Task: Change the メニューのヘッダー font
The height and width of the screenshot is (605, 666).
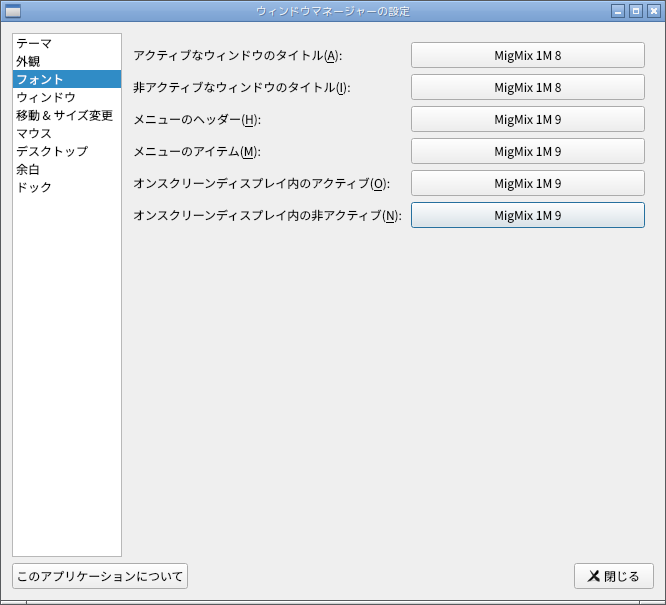Action: tap(528, 119)
